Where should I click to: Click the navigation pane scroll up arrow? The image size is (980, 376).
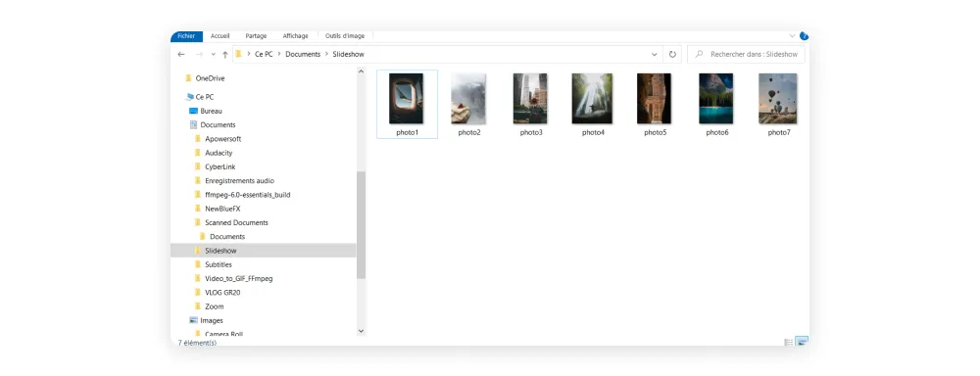tap(361, 71)
